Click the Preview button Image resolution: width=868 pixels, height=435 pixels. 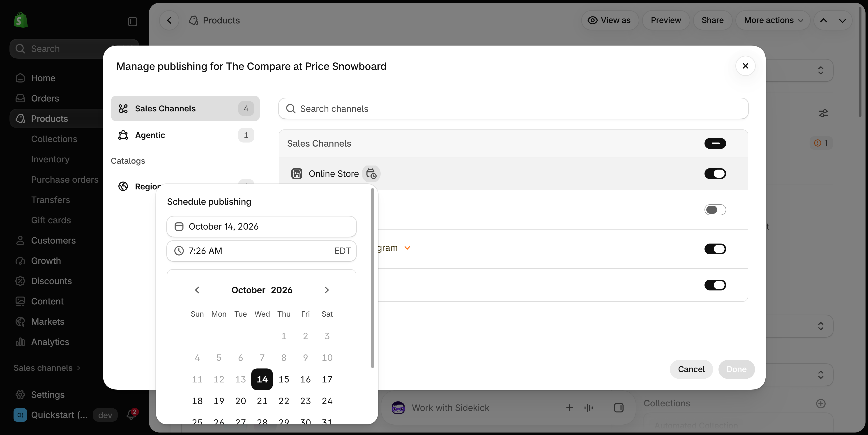tap(666, 21)
